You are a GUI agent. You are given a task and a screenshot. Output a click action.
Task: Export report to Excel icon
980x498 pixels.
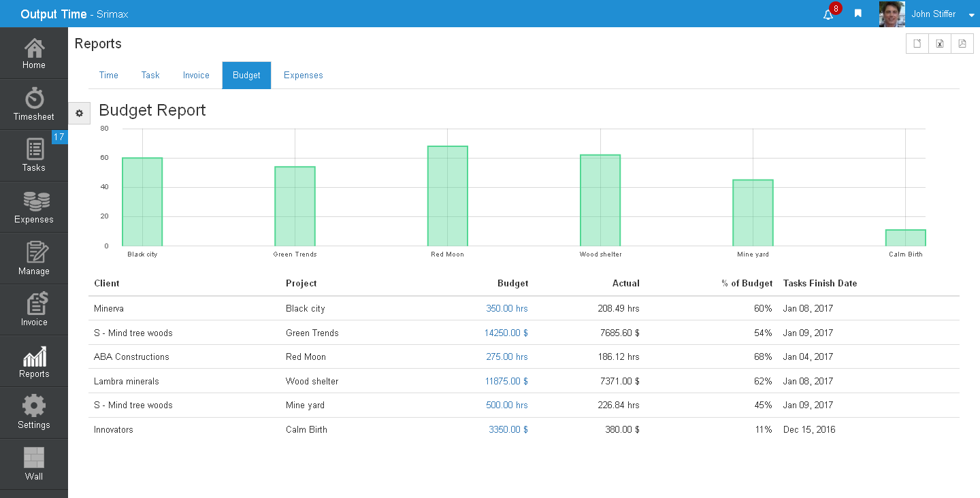point(940,44)
